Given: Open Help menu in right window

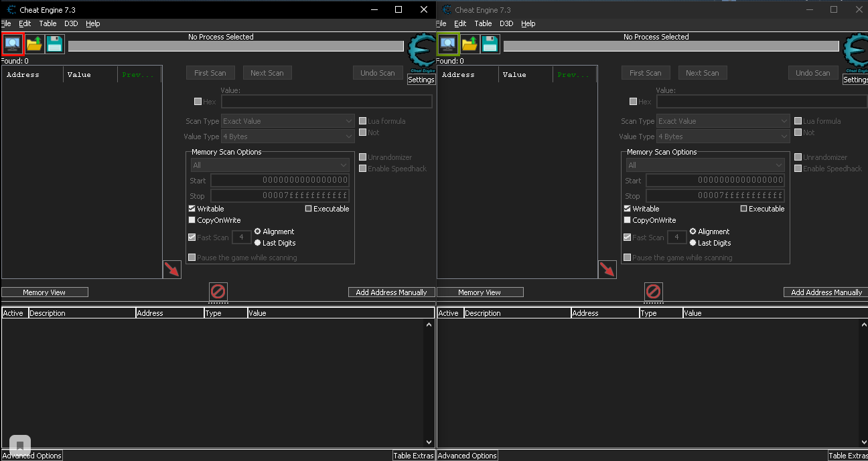Looking at the screenshot, I should (528, 23).
